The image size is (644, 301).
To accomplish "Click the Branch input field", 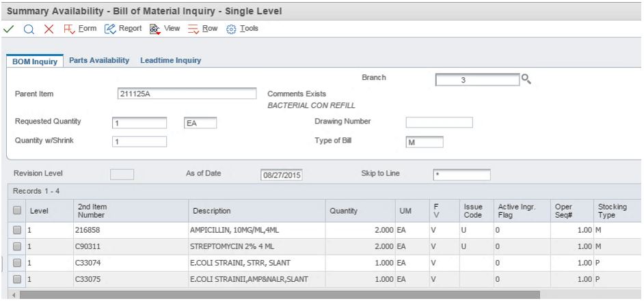I will pos(478,80).
